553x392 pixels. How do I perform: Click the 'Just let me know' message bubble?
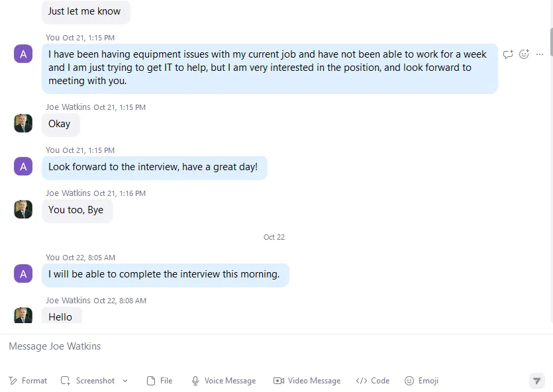pos(86,12)
